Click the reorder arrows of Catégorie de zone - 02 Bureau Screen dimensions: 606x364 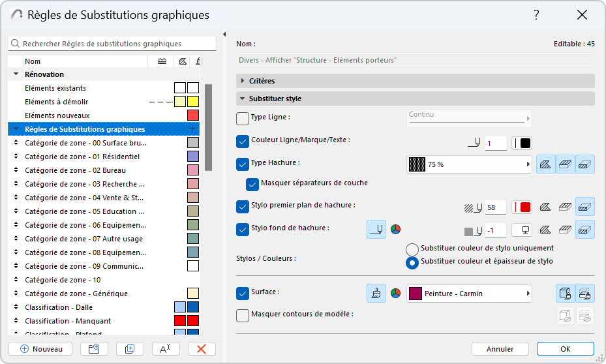16,170
